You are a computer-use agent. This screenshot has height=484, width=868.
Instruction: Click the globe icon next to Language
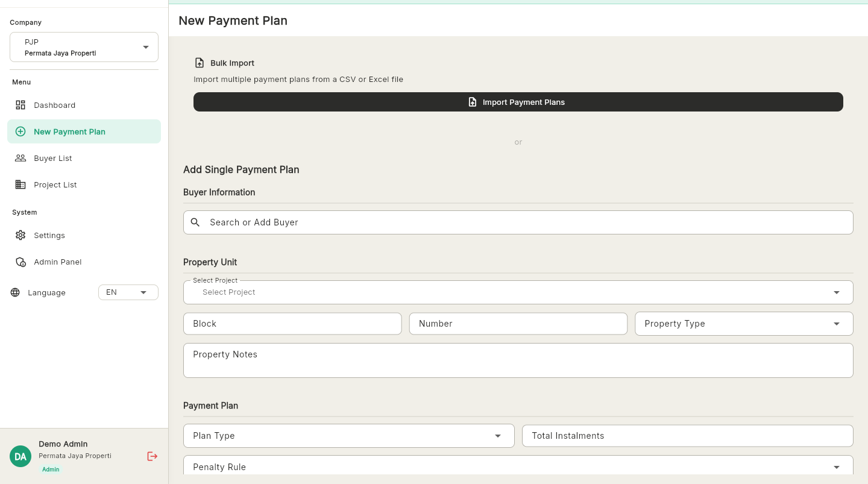coord(15,292)
